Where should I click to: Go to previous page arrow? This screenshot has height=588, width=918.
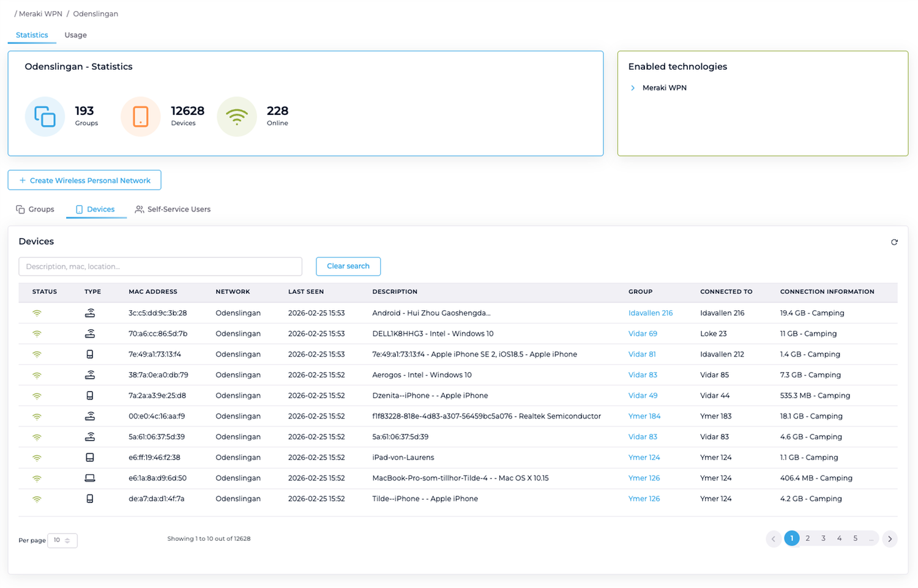(774, 539)
